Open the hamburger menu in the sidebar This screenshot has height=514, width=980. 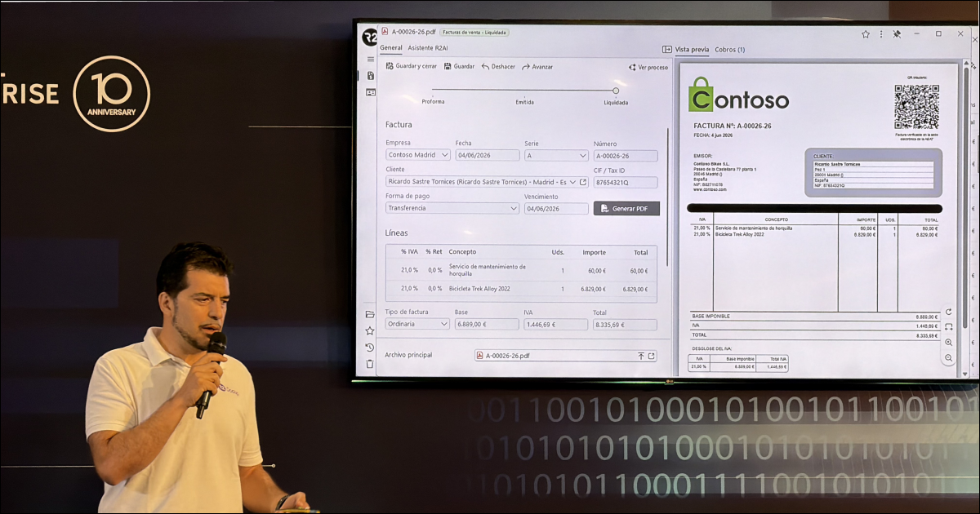point(370,60)
